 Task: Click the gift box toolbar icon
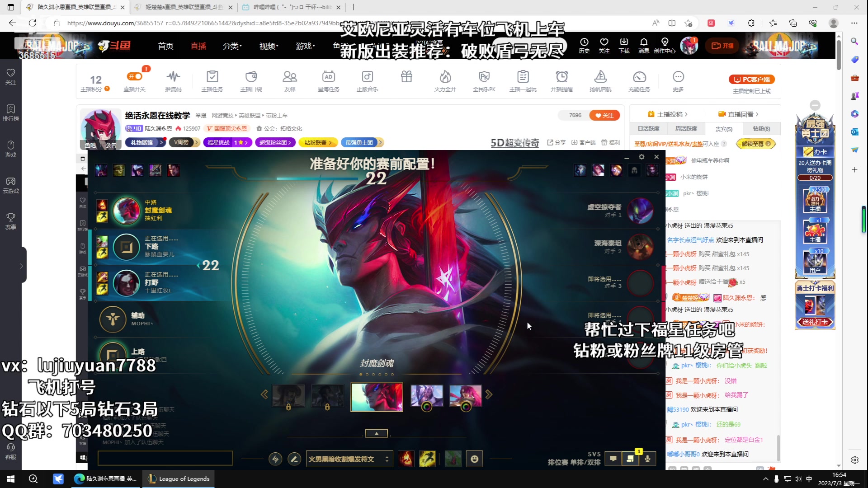[406, 77]
